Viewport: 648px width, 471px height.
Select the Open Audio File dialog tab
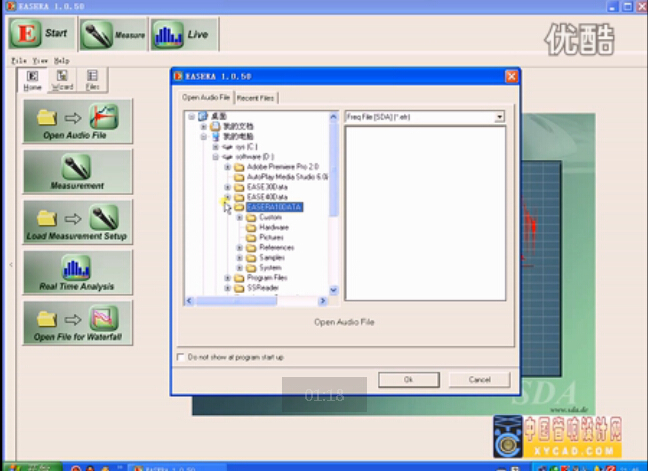tap(206, 98)
